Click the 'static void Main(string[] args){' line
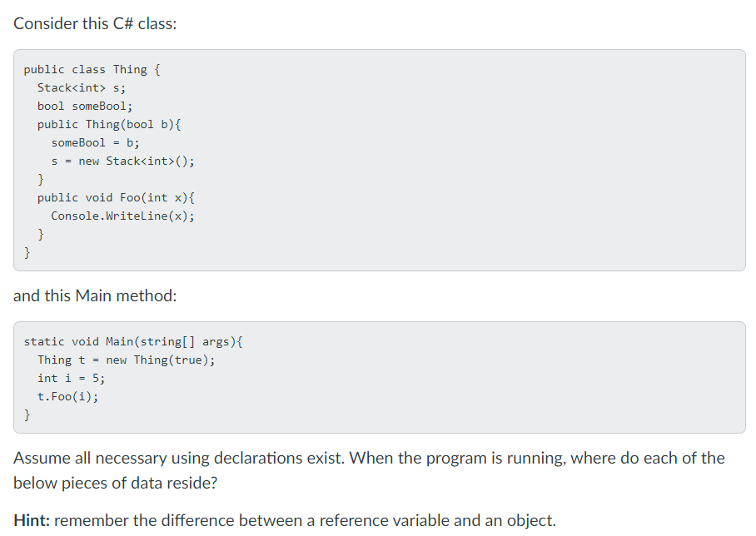 [133, 342]
